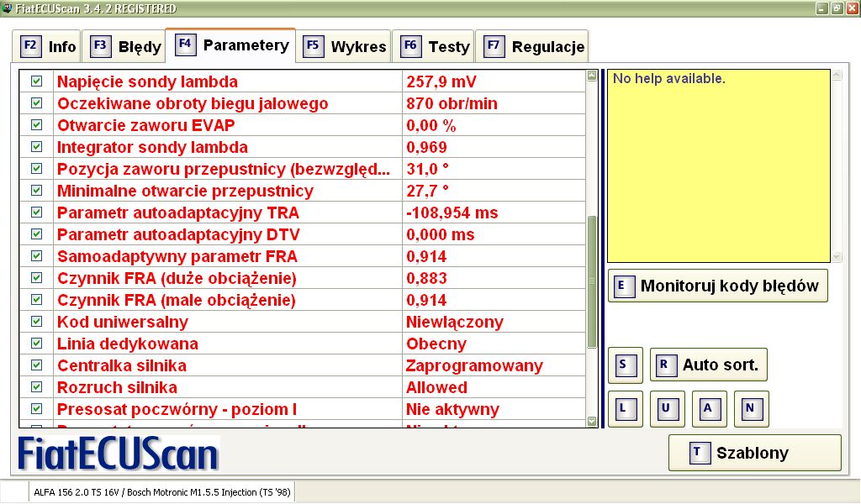This screenshot has height=504, width=861.
Task: Select the Allowed status value
Action: [x=494, y=387]
